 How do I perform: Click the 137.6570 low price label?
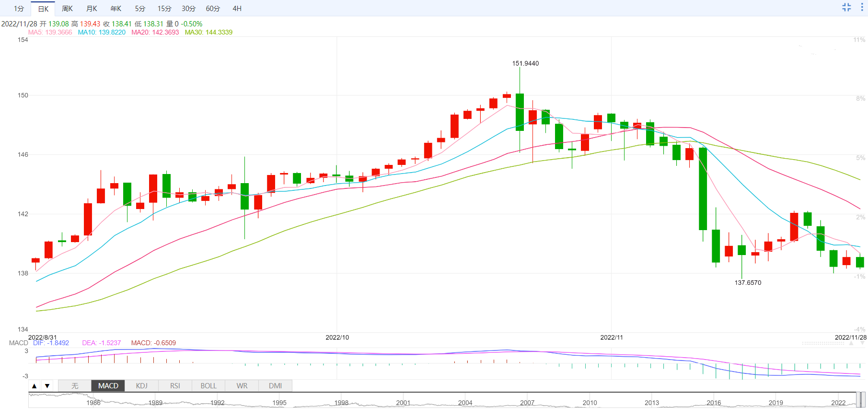[748, 282]
